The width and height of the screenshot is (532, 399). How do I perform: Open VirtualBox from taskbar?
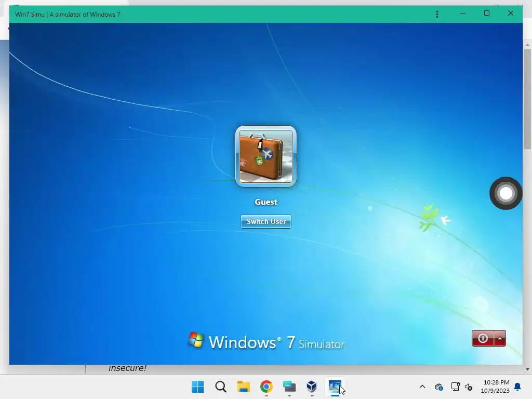(312, 387)
